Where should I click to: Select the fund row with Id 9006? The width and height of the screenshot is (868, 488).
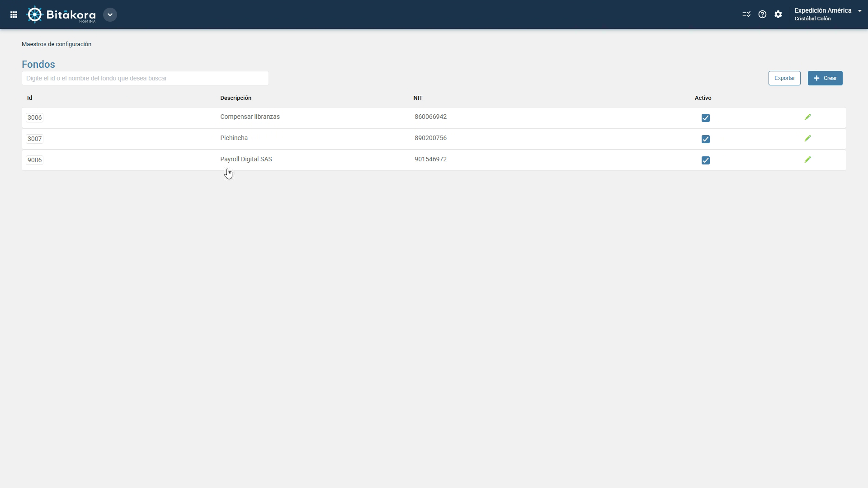pos(434,160)
